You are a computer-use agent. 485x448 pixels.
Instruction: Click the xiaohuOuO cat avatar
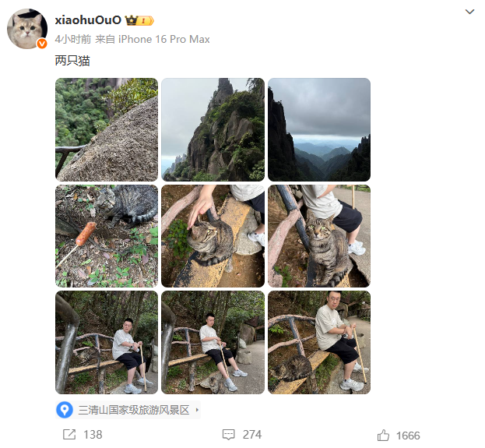click(27, 29)
